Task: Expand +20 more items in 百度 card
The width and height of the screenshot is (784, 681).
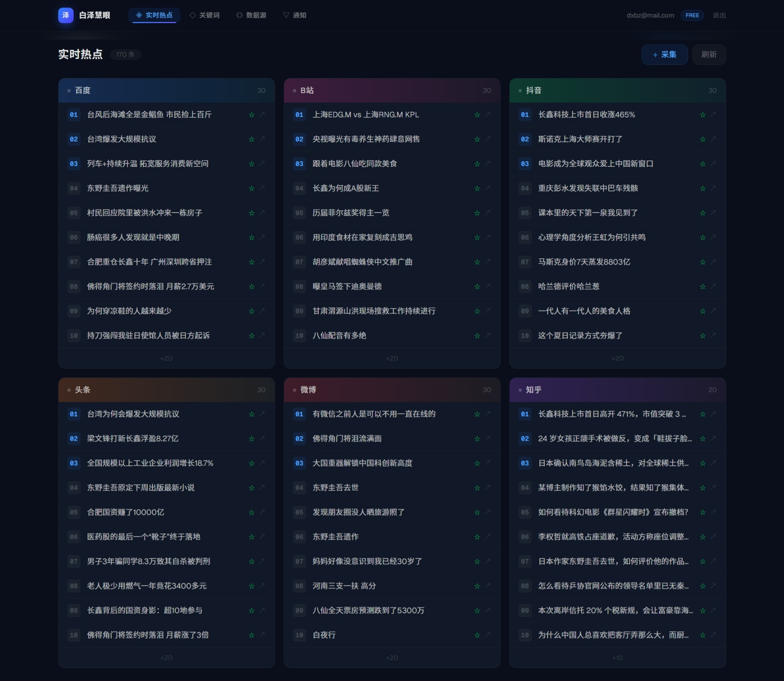Action: (x=166, y=358)
